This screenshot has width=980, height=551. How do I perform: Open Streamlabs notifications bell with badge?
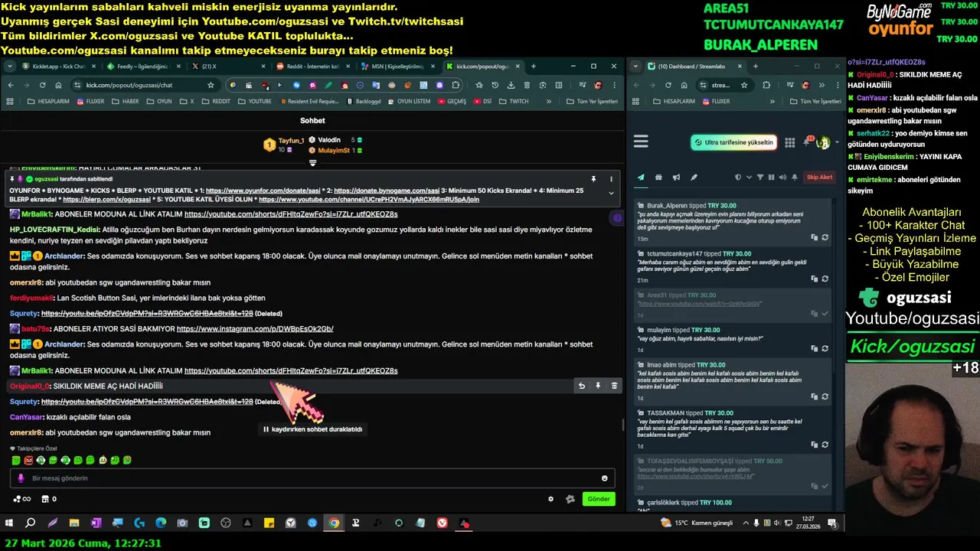808,142
